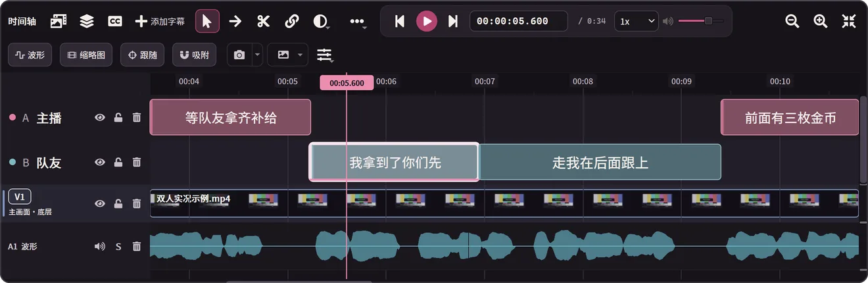The width and height of the screenshot is (868, 283).
Task: Click the 主画面·底层 label
Action: (x=30, y=212)
